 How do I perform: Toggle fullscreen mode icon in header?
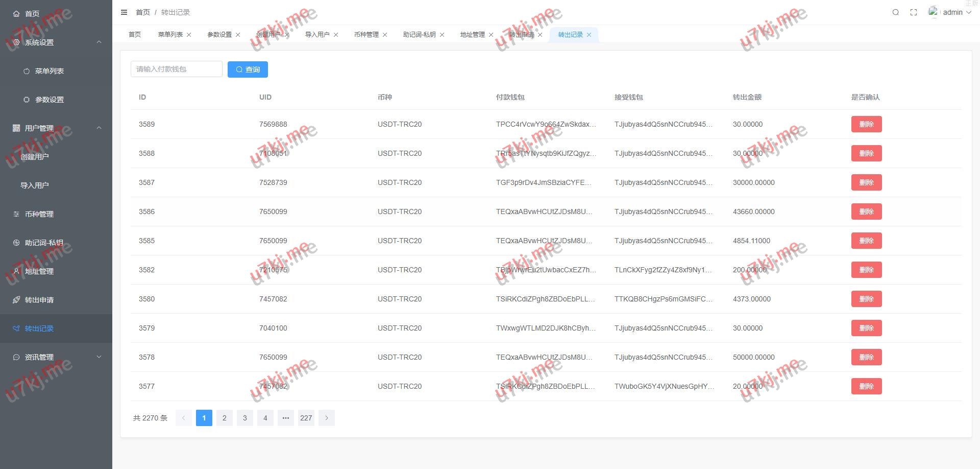point(914,12)
